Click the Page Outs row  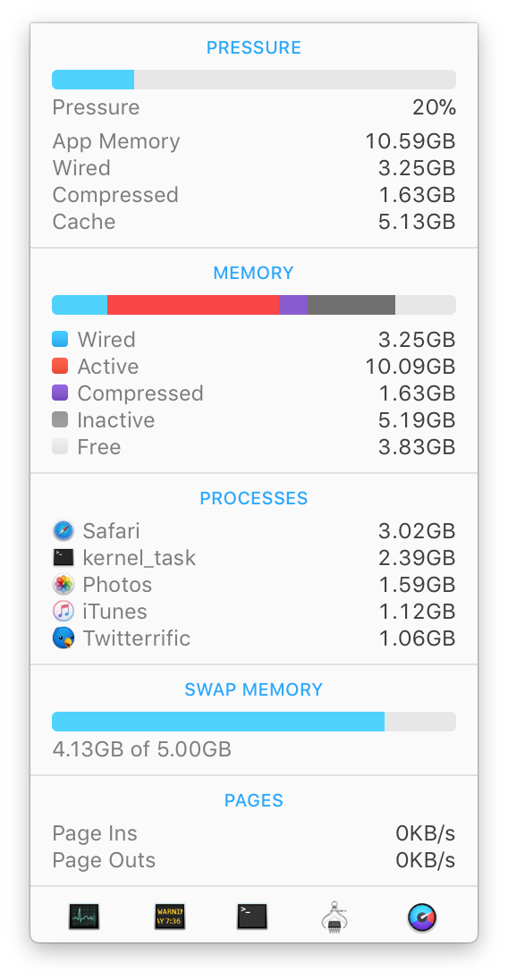[254, 860]
